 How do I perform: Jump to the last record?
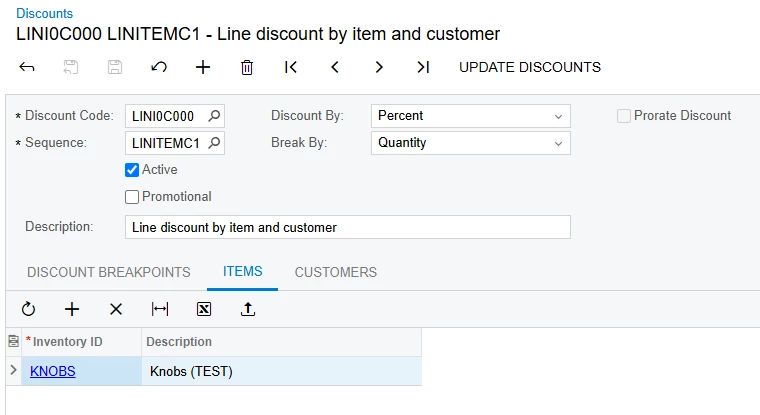coord(423,67)
